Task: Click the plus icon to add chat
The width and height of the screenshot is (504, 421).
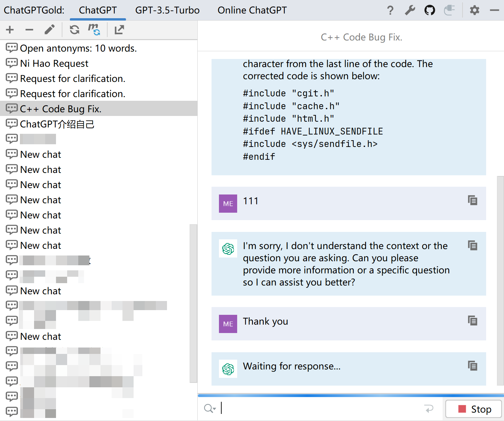Action: click(x=10, y=30)
